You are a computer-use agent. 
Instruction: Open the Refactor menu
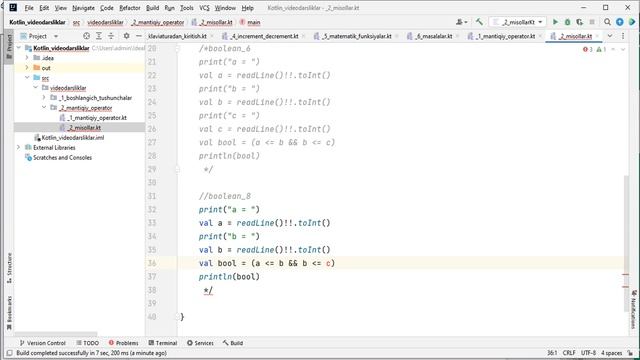tap(129, 8)
